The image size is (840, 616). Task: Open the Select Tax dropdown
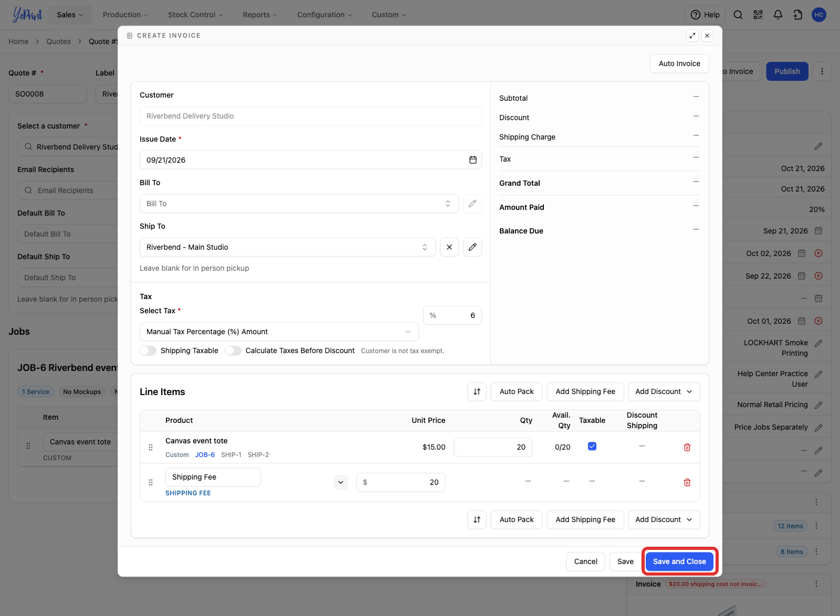[279, 332]
